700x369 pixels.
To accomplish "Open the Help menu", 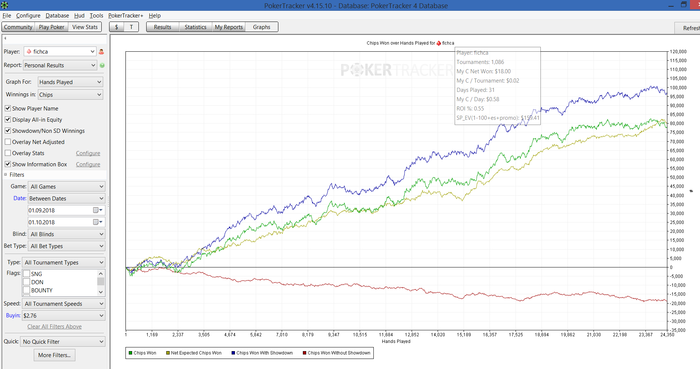I will 154,16.
